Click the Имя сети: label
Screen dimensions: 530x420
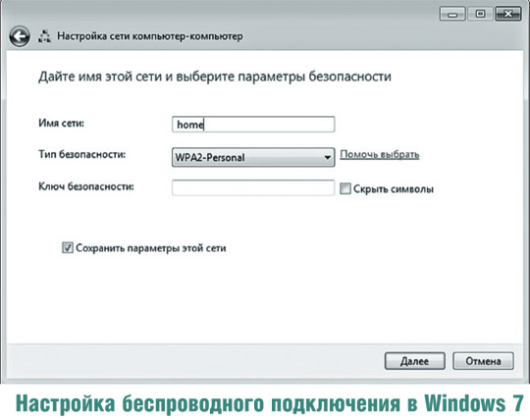[x=62, y=123]
